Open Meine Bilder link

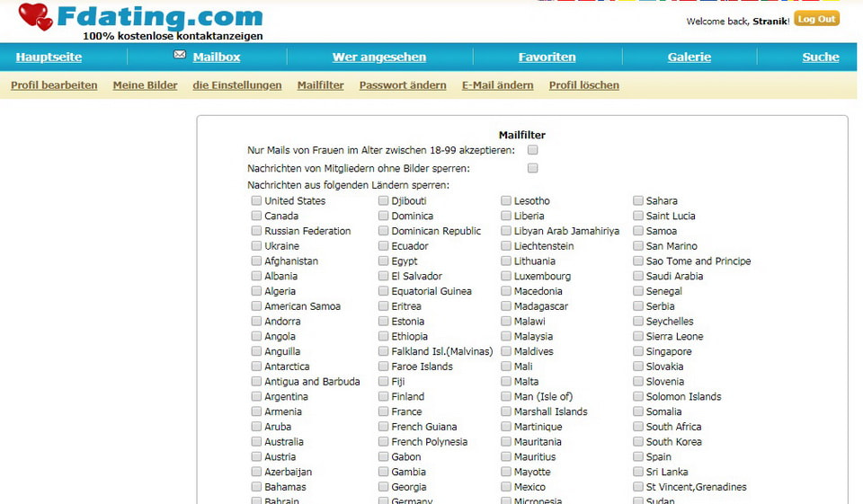tap(145, 85)
